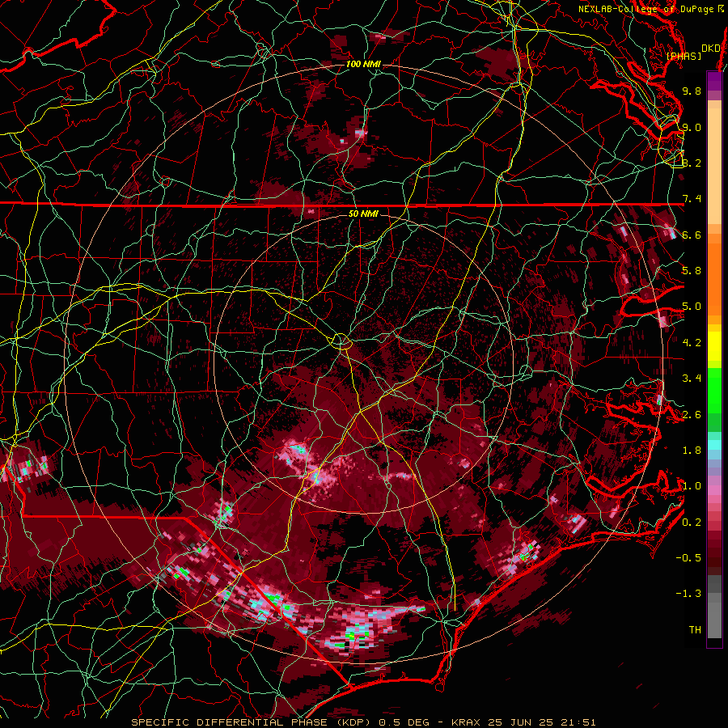Click the 9.0 scale value label
This screenshot has height=728, width=728.
692,127
